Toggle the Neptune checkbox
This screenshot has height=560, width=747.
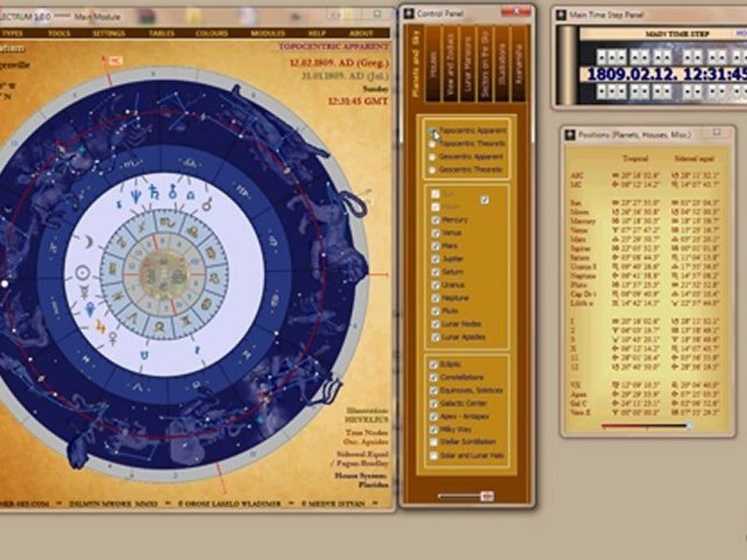(x=436, y=298)
